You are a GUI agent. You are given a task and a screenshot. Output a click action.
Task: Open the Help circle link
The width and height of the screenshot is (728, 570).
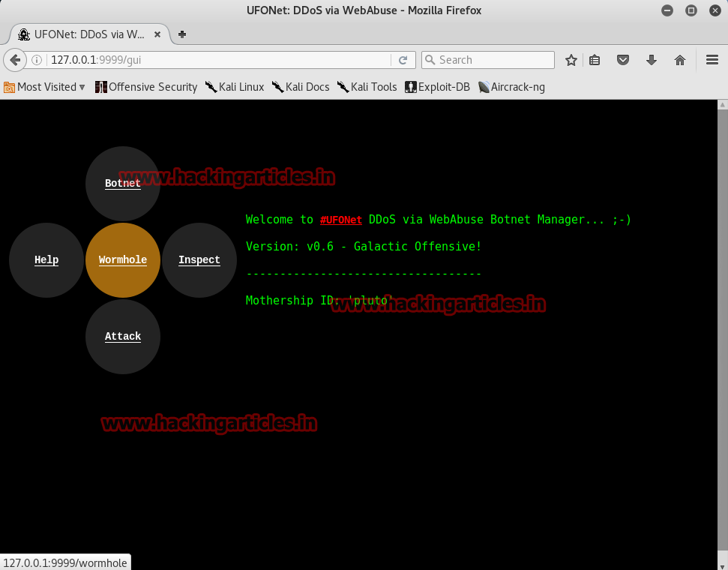(46, 260)
